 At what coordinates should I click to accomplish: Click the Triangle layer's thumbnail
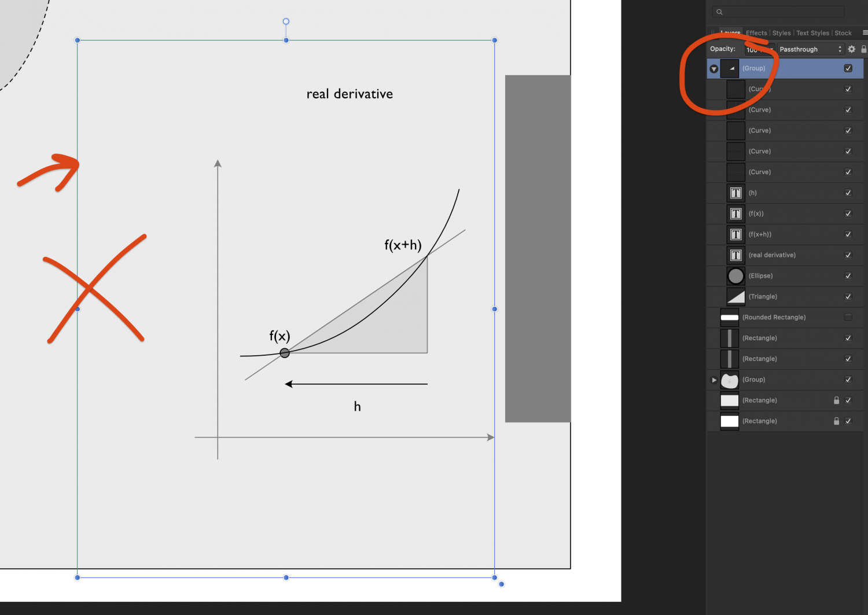coord(735,297)
